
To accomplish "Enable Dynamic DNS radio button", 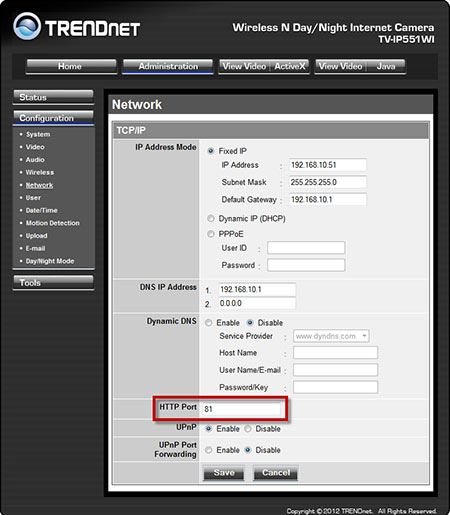I will pos(209,323).
